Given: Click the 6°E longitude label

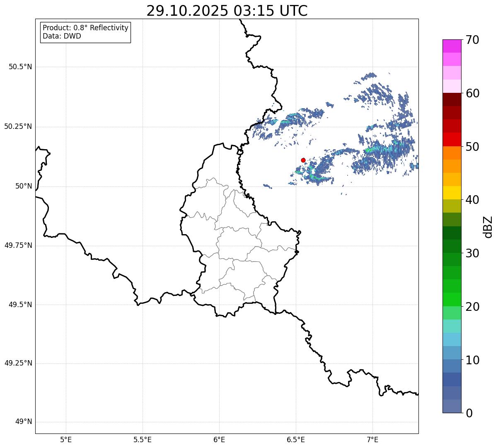Looking at the screenshot, I should click(x=219, y=440).
